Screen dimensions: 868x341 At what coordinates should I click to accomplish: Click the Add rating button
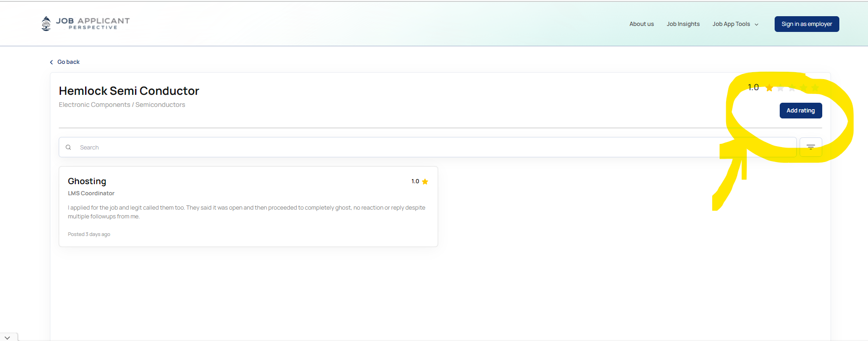[801, 111]
